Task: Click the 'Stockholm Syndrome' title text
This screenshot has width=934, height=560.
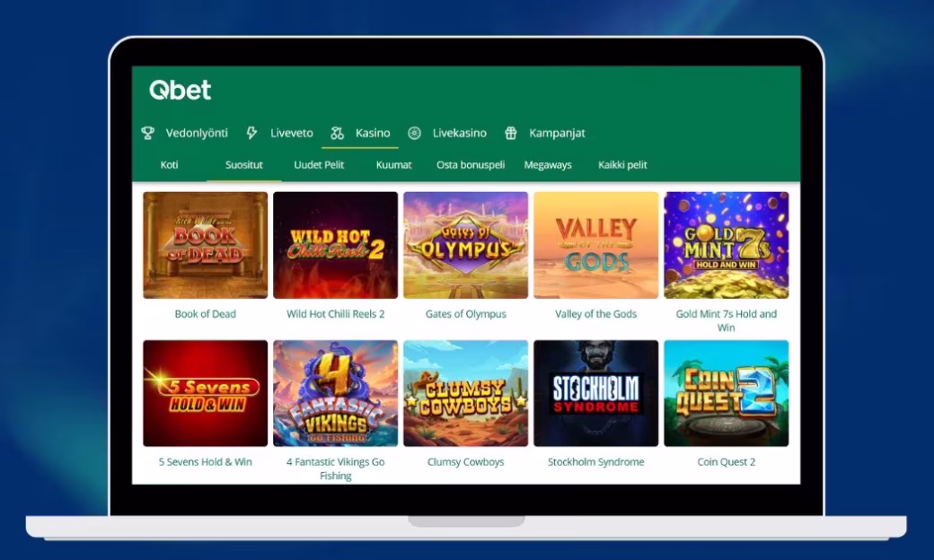Action: [595, 462]
